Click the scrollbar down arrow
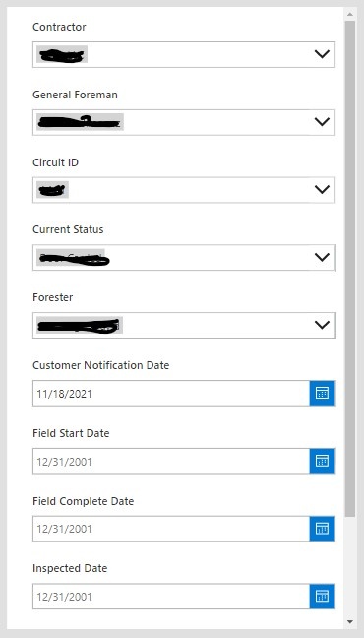Screen dimensions: 364x638 [x=350, y=621]
